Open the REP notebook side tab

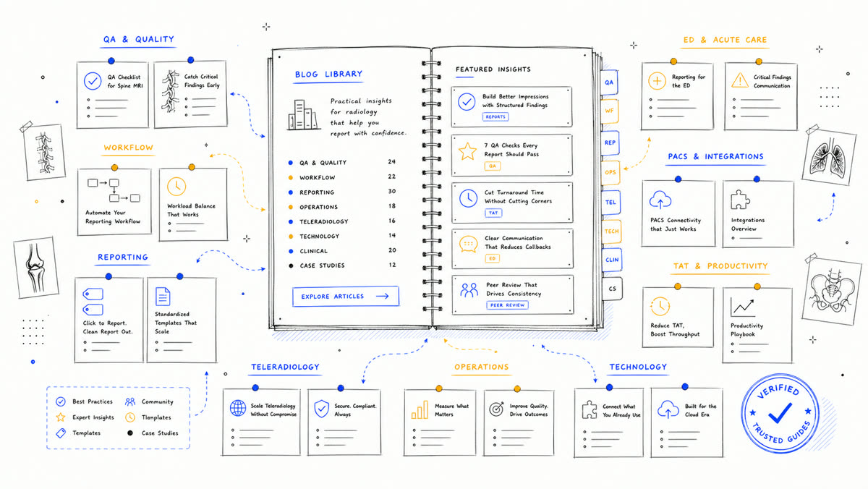tap(610, 143)
